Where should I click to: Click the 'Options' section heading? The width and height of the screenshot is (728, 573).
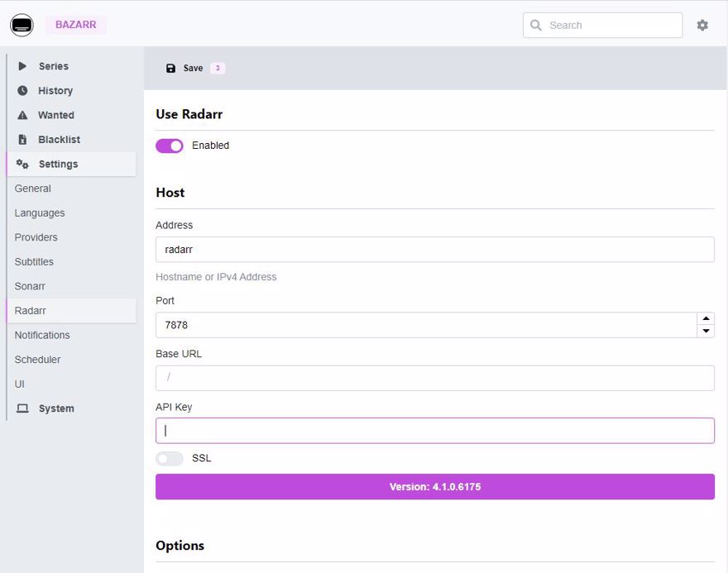[x=180, y=546]
